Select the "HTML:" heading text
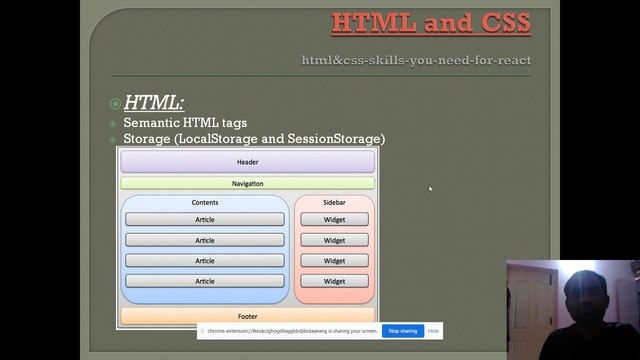The image size is (640, 360). tap(154, 102)
